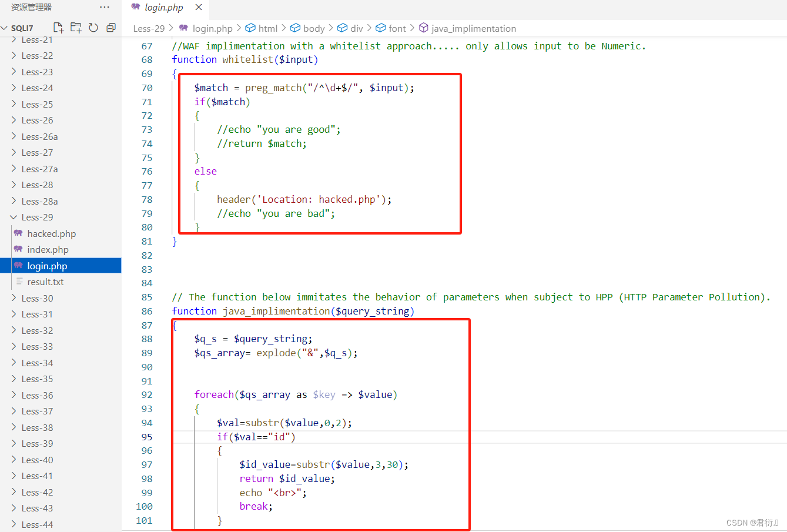Expand the Less-21 folder
Image resolution: width=787 pixels, height=532 pixels.
(x=38, y=40)
